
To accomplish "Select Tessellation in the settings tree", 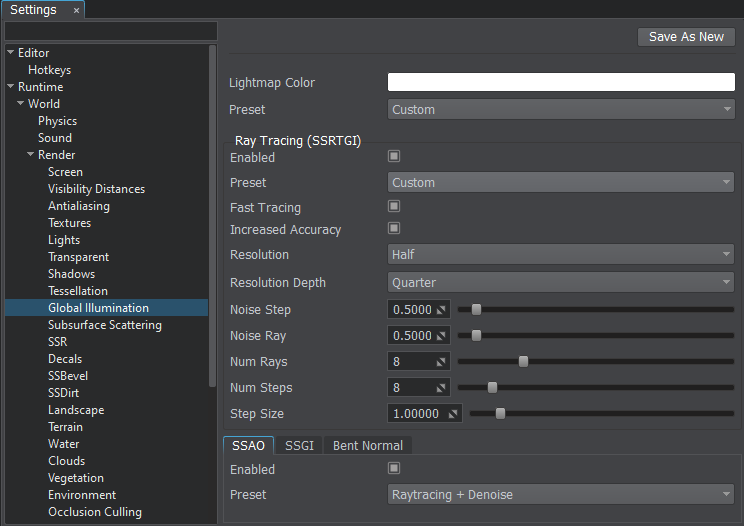I will 78,291.
